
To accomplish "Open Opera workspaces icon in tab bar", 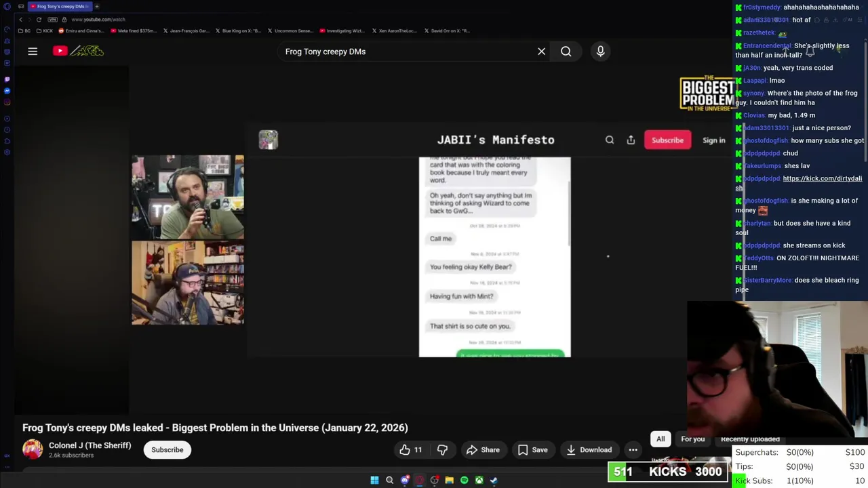I will coord(21,6).
